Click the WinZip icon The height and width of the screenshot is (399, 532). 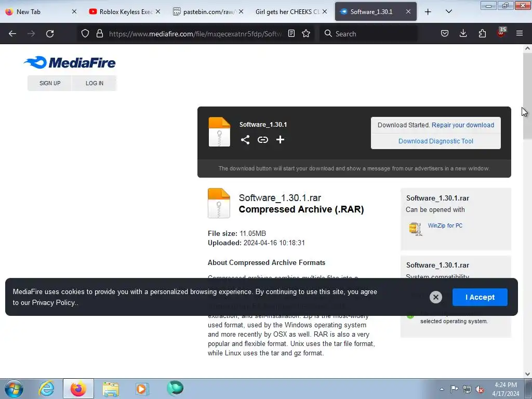coord(415,229)
